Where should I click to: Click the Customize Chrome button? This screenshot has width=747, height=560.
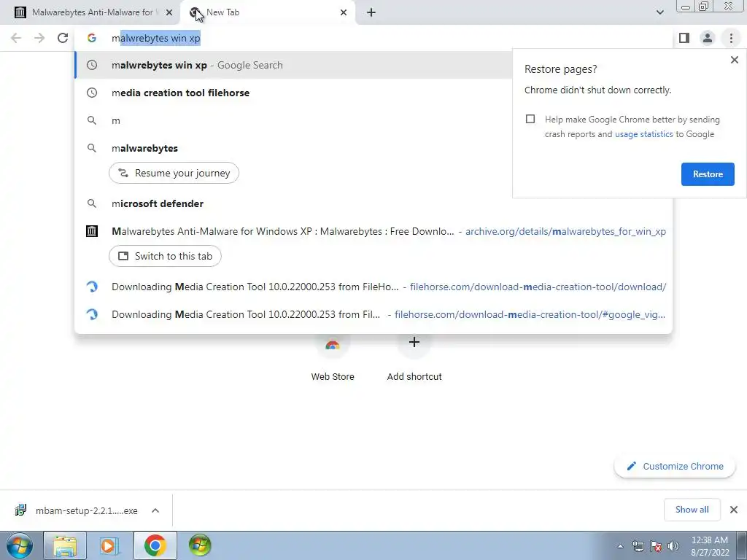click(675, 466)
